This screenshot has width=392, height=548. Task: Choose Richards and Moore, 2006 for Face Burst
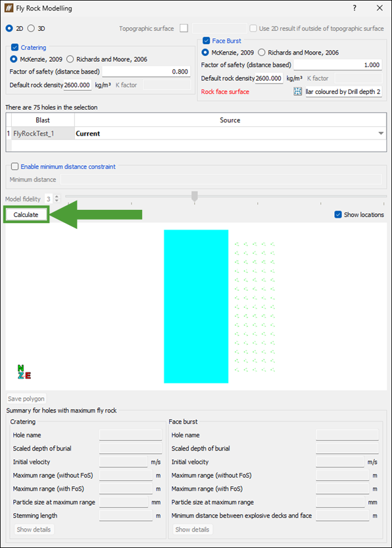coord(262,53)
